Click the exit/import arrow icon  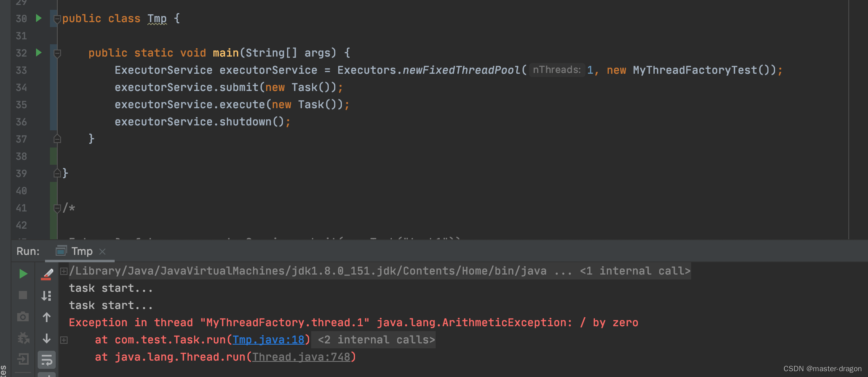pyautogui.click(x=23, y=359)
